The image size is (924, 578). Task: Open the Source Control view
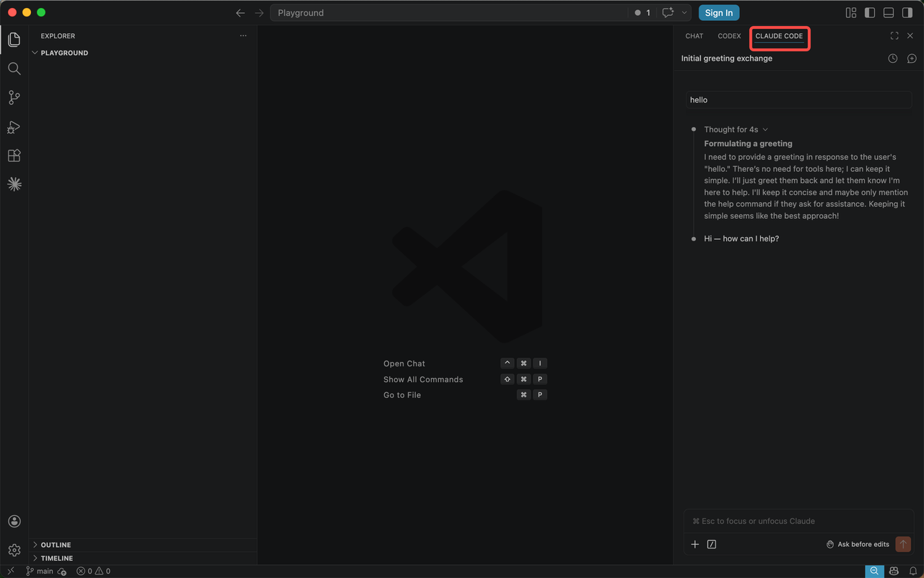pyautogui.click(x=14, y=98)
